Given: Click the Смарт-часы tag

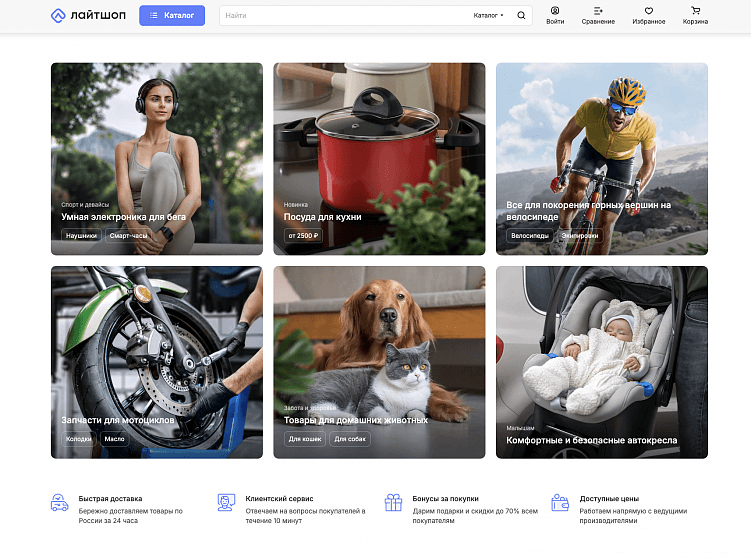Looking at the screenshot, I should coord(128,236).
